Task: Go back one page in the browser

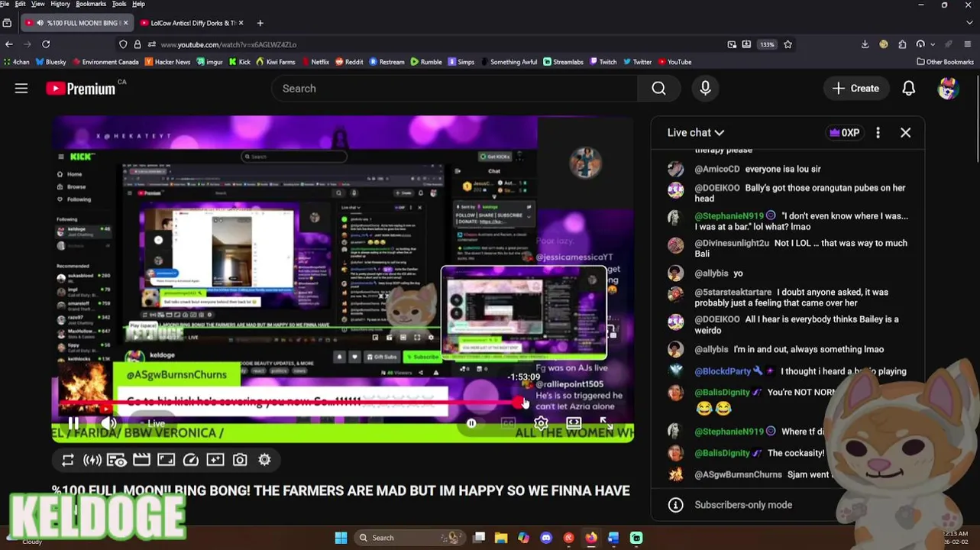Action: click(9, 44)
